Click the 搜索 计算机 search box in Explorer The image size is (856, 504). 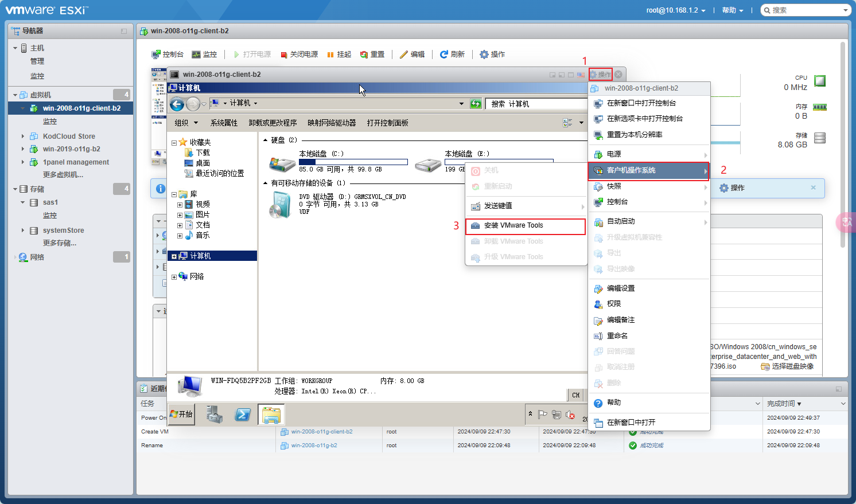(x=536, y=104)
